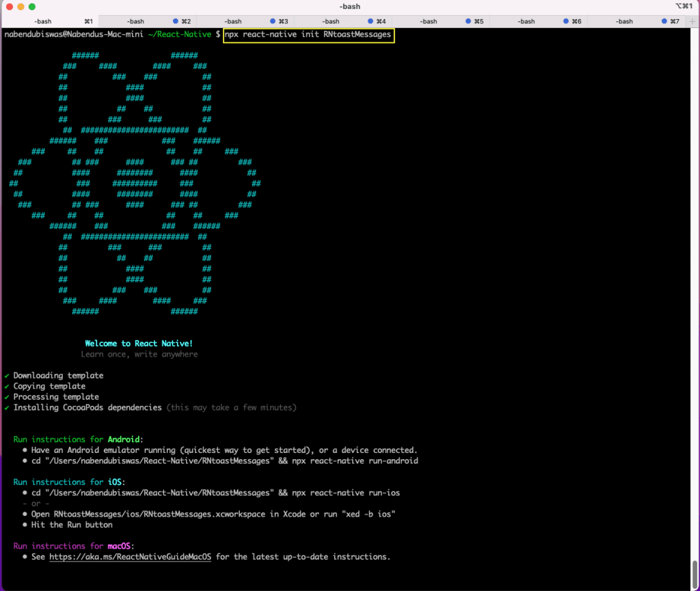Click the ⌥⌘1 indicator in the title bar
The height and width of the screenshot is (591, 700).
[x=684, y=6]
